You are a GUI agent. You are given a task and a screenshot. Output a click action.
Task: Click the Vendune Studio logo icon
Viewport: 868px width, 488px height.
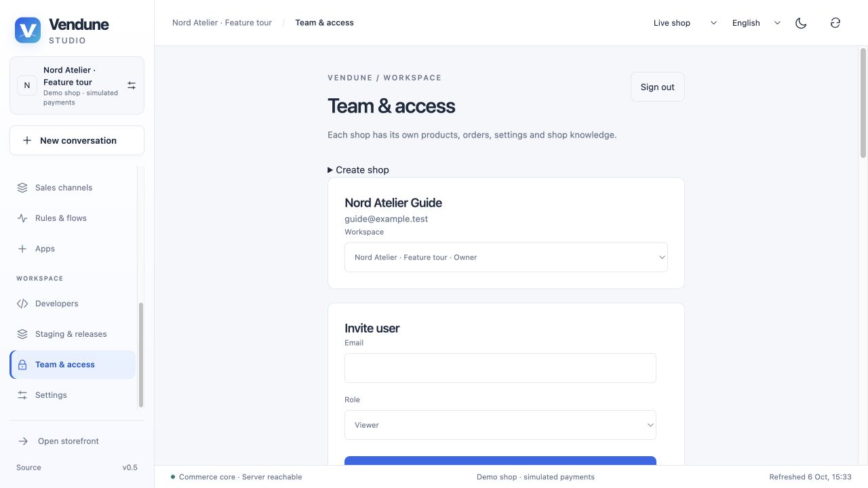(x=28, y=30)
